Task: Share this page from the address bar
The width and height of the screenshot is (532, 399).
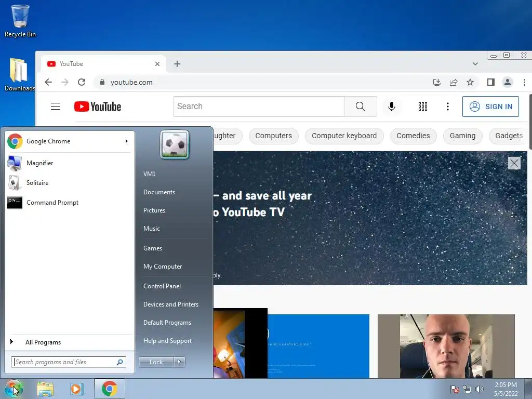Action: click(453, 82)
